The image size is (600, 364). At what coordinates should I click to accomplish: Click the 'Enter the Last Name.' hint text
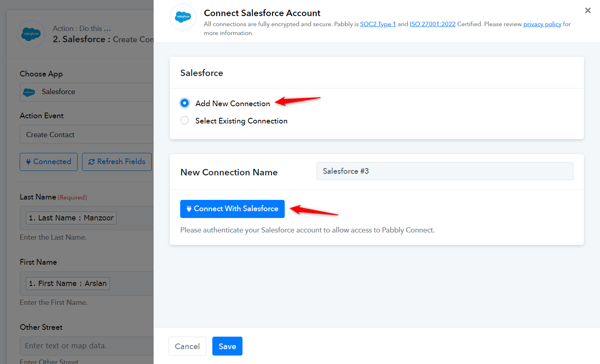53,237
